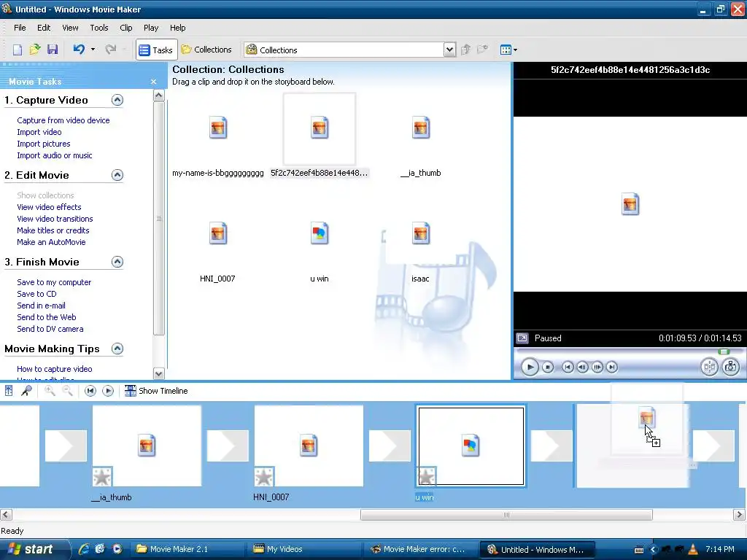747x560 pixels.
Task: Click How to capture video tip
Action: pos(54,369)
